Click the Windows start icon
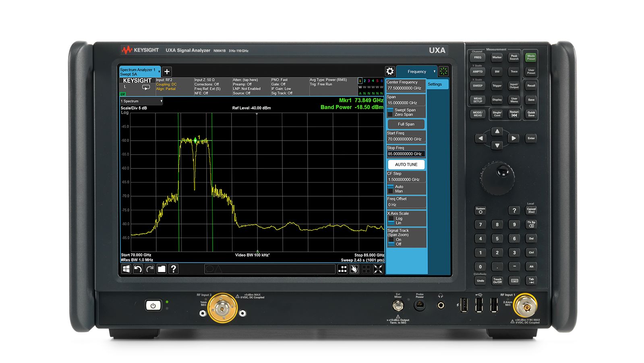The image size is (644, 363). click(126, 269)
